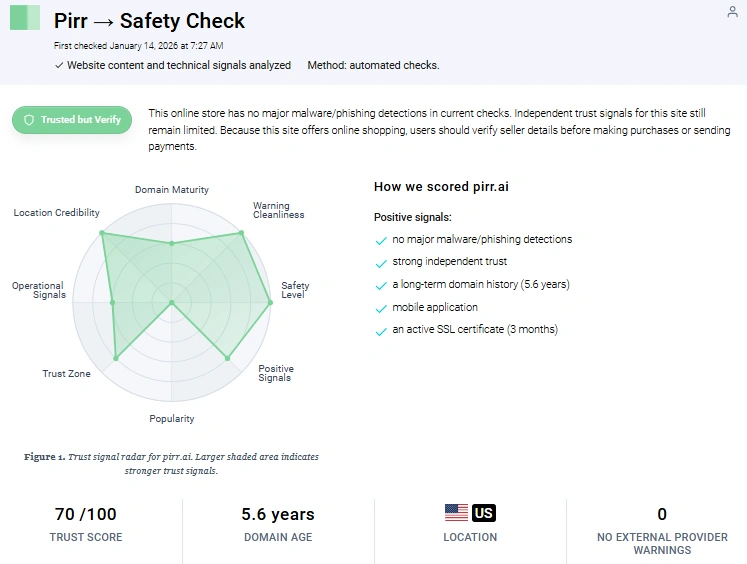Click the 5.6 years domain age value

(x=278, y=514)
